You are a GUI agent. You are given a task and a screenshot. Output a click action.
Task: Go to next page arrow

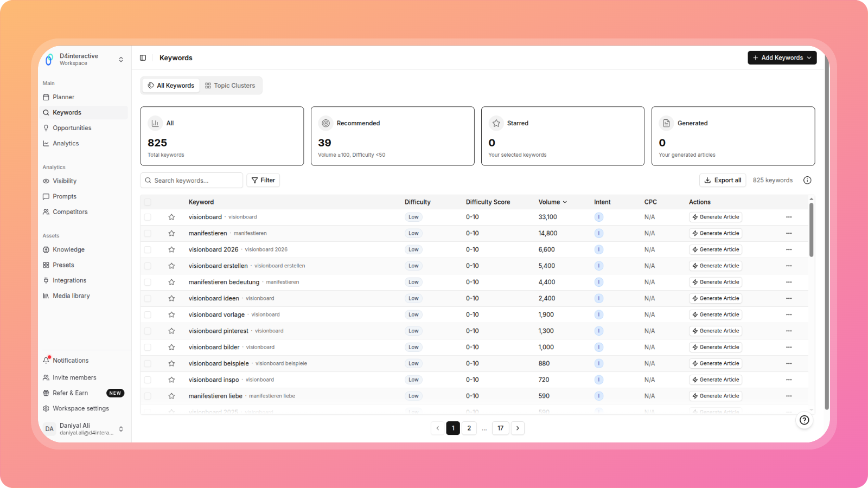click(x=518, y=428)
